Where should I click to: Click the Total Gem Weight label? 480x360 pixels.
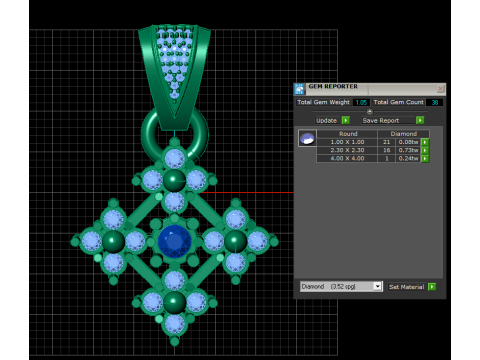(x=323, y=102)
